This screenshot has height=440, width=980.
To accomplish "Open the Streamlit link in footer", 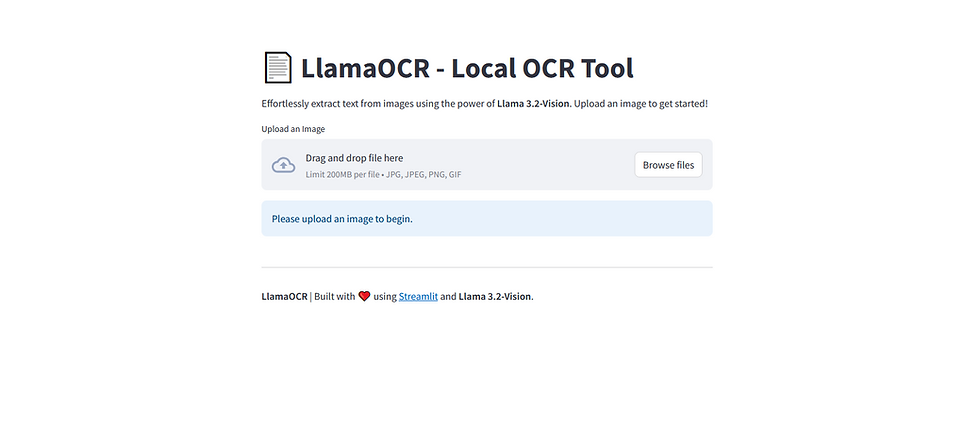I will click(418, 296).
